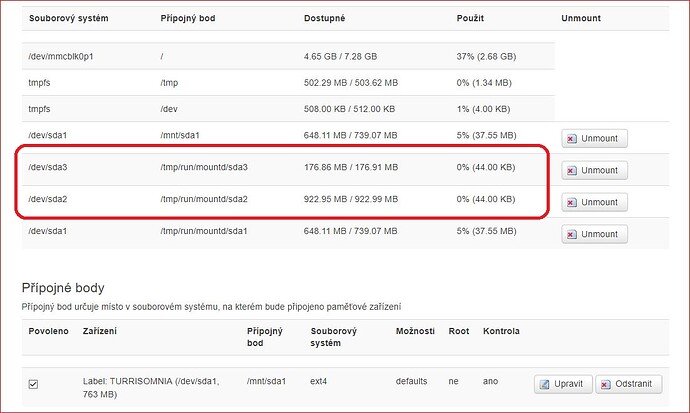The height and width of the screenshot is (413, 690).
Task: Unmount /dev/sda1 mounted at /mnt/sda1
Action: [x=594, y=139]
